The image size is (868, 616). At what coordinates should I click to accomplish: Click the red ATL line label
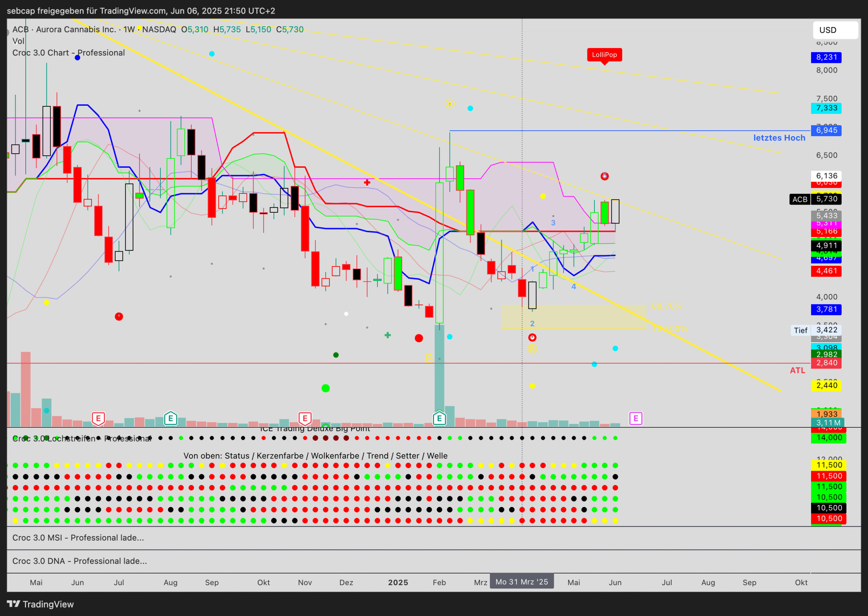tap(797, 370)
